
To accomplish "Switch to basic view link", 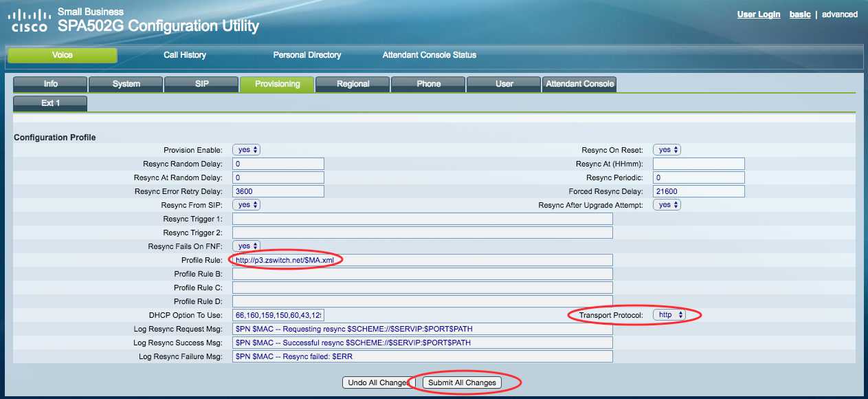I will 799,14.
